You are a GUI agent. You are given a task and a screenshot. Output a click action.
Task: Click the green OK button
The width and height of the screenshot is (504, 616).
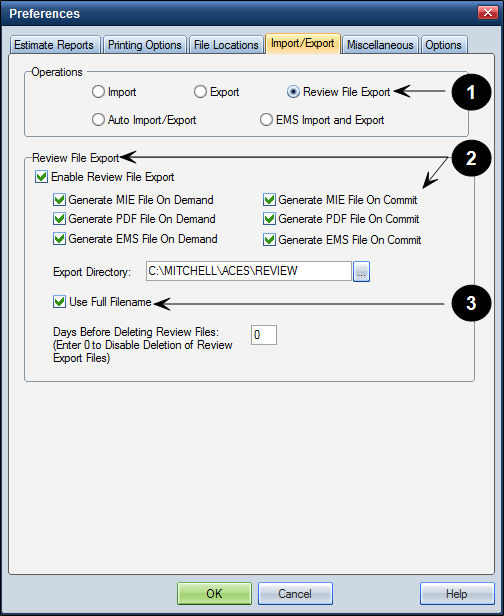tap(214, 593)
